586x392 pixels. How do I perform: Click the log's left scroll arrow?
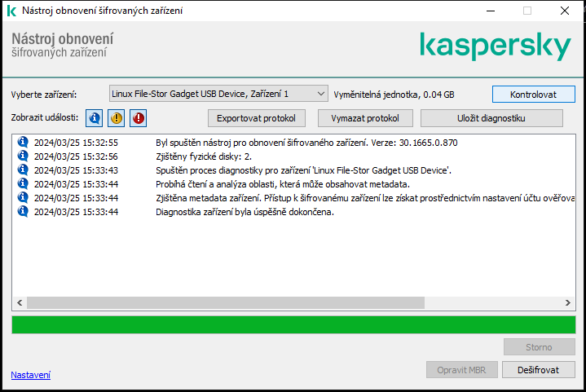20,302
